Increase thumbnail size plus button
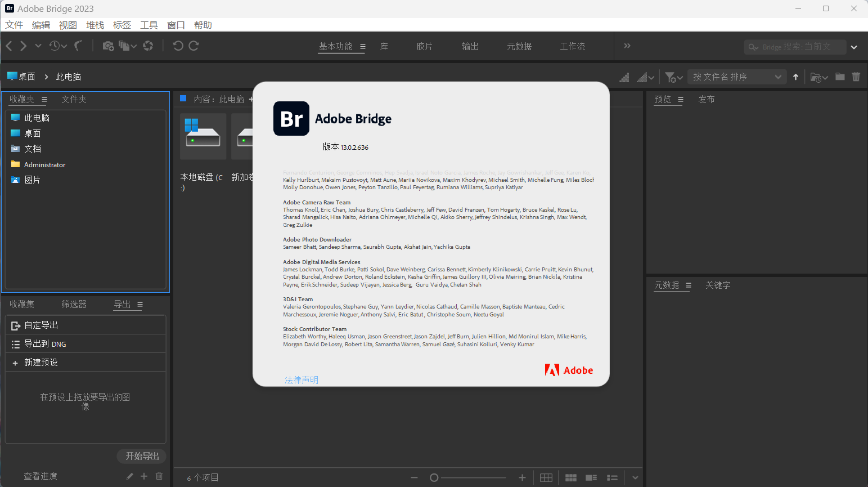 (x=522, y=477)
